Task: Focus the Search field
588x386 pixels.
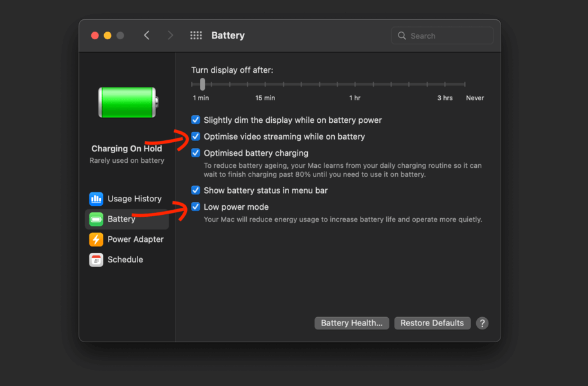Action: tap(443, 35)
